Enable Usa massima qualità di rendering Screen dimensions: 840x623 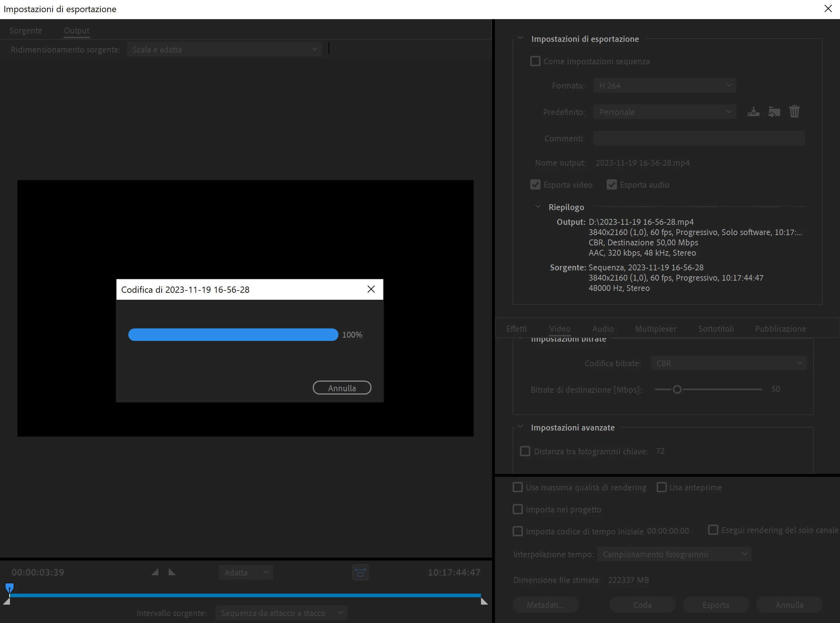[x=517, y=487]
